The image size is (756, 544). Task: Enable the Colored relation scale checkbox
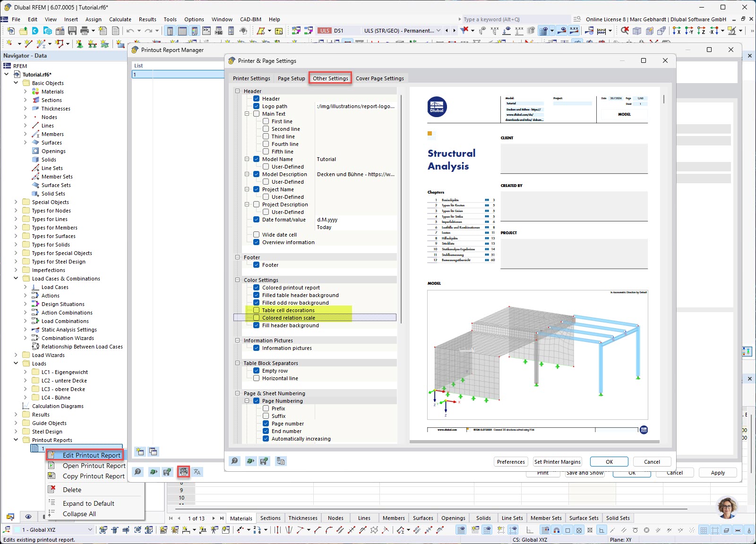coord(256,318)
